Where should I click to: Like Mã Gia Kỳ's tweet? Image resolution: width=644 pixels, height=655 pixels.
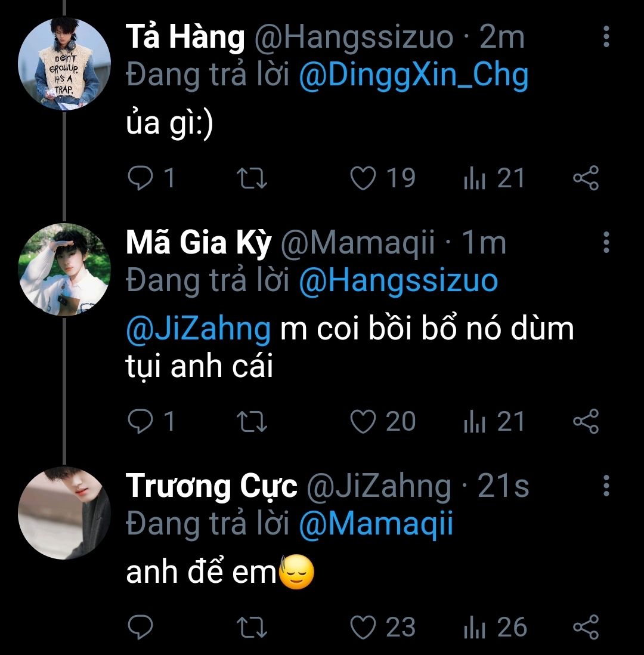pyautogui.click(x=363, y=422)
